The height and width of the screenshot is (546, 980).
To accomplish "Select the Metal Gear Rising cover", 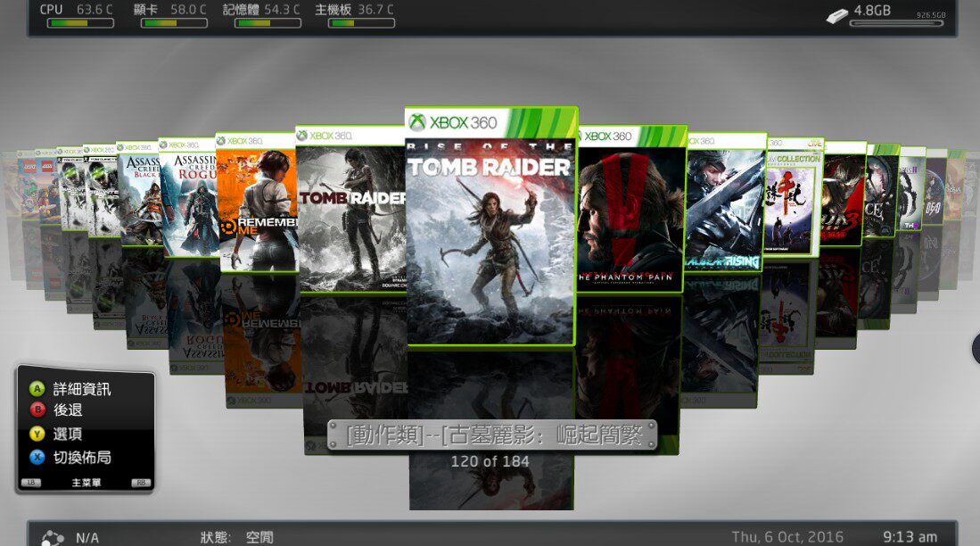I will [725, 203].
